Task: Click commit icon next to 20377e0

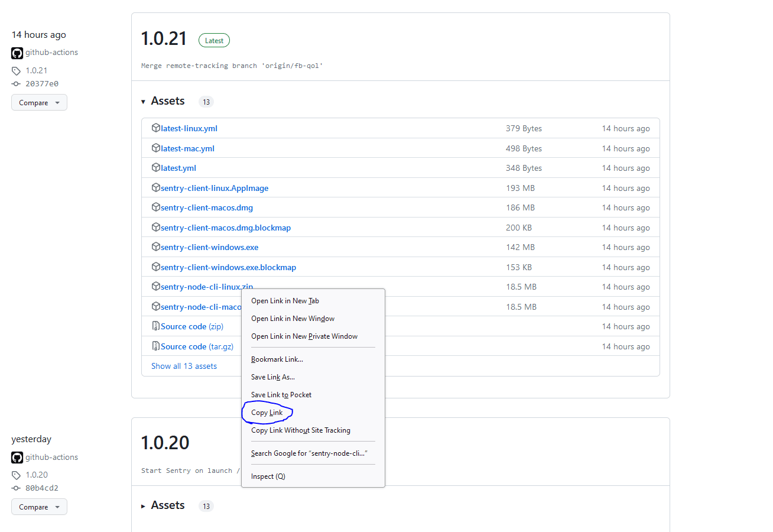Action: (x=16, y=84)
